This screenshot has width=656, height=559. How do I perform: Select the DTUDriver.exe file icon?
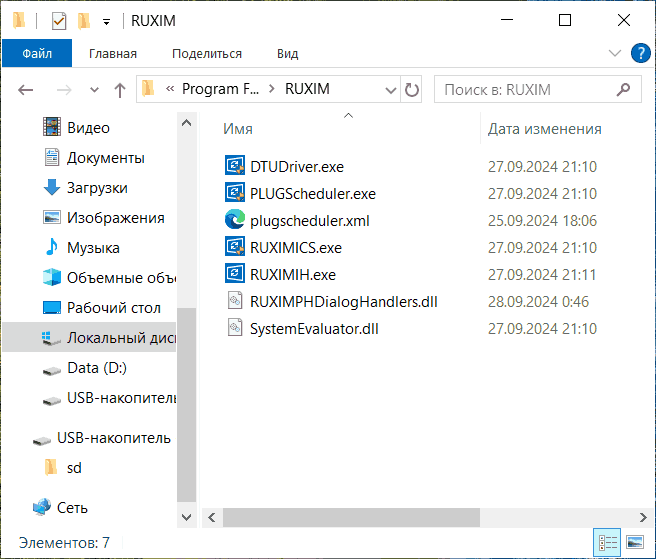[235, 166]
